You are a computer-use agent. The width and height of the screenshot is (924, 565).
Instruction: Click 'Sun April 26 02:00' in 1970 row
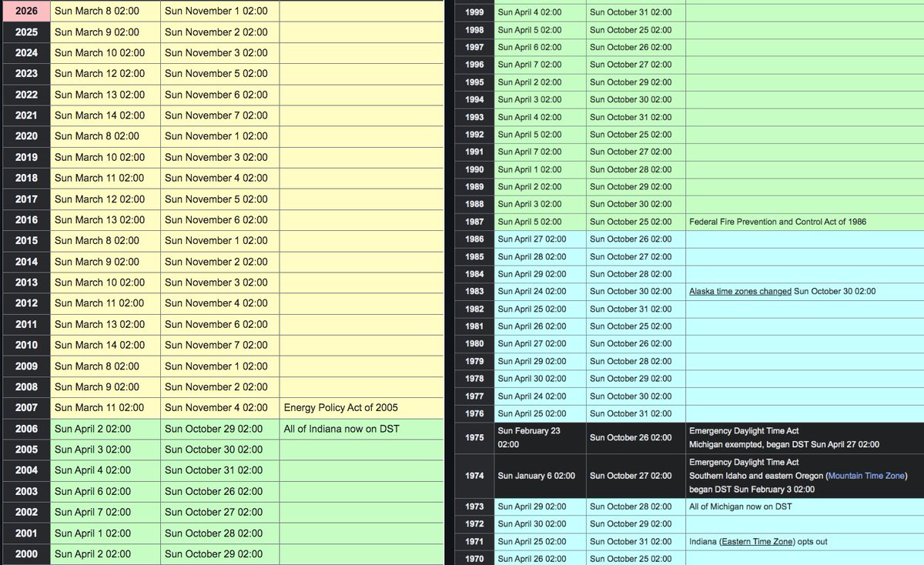[x=532, y=559]
